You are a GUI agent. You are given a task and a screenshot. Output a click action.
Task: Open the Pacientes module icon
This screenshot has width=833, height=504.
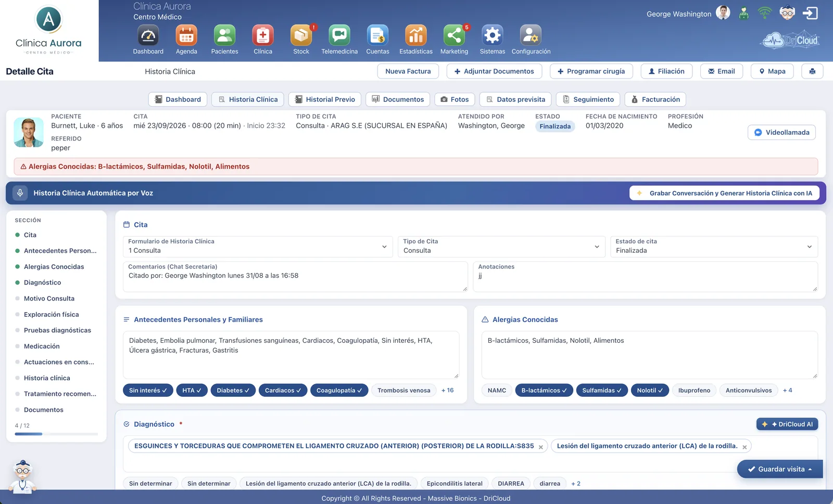225,35
